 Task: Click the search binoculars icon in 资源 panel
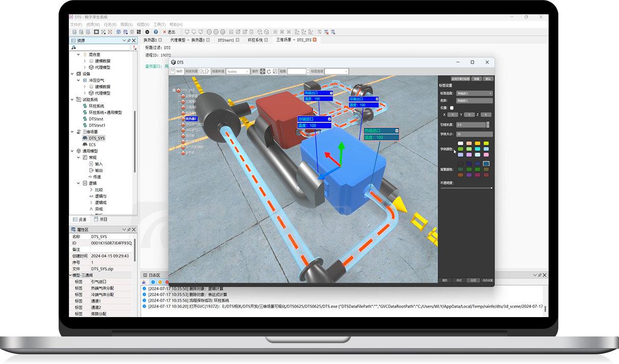pyautogui.click(x=74, y=47)
